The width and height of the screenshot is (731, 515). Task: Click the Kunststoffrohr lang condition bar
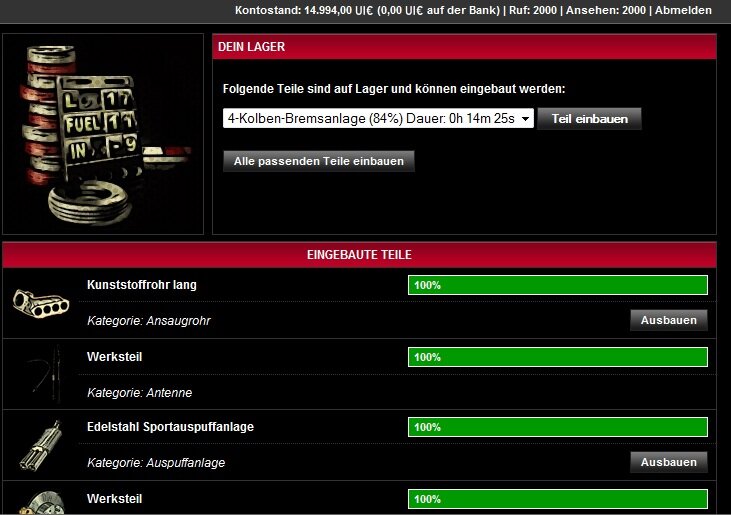pyautogui.click(x=557, y=285)
